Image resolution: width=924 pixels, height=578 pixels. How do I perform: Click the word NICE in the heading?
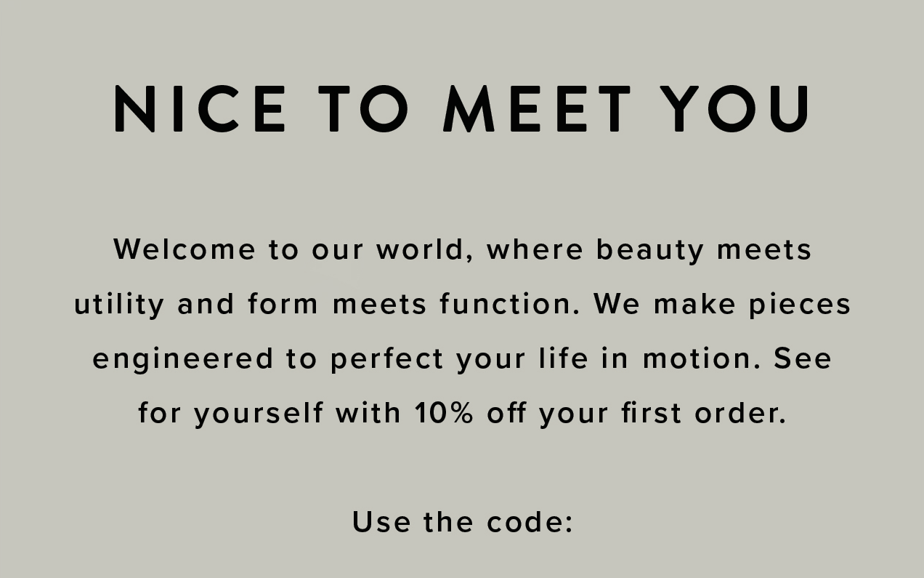click(200, 109)
